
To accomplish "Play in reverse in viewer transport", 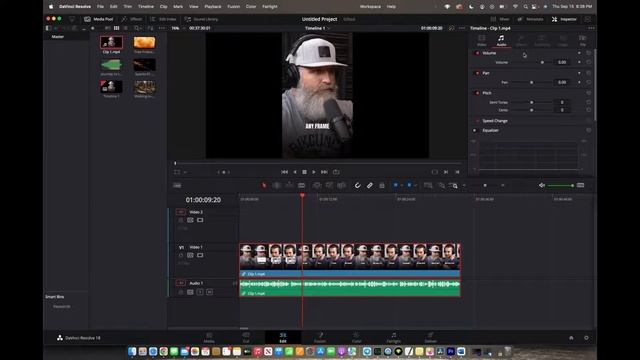I will (295, 172).
